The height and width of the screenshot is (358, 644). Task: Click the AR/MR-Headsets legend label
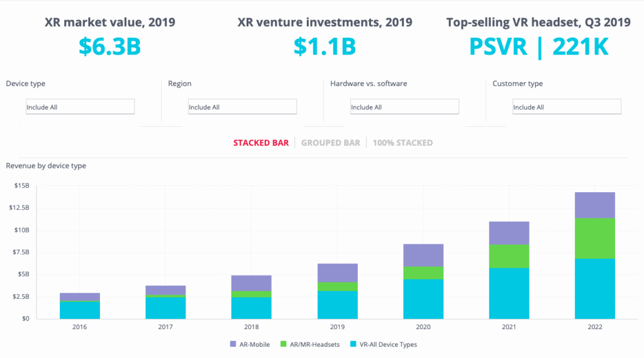[x=314, y=344]
